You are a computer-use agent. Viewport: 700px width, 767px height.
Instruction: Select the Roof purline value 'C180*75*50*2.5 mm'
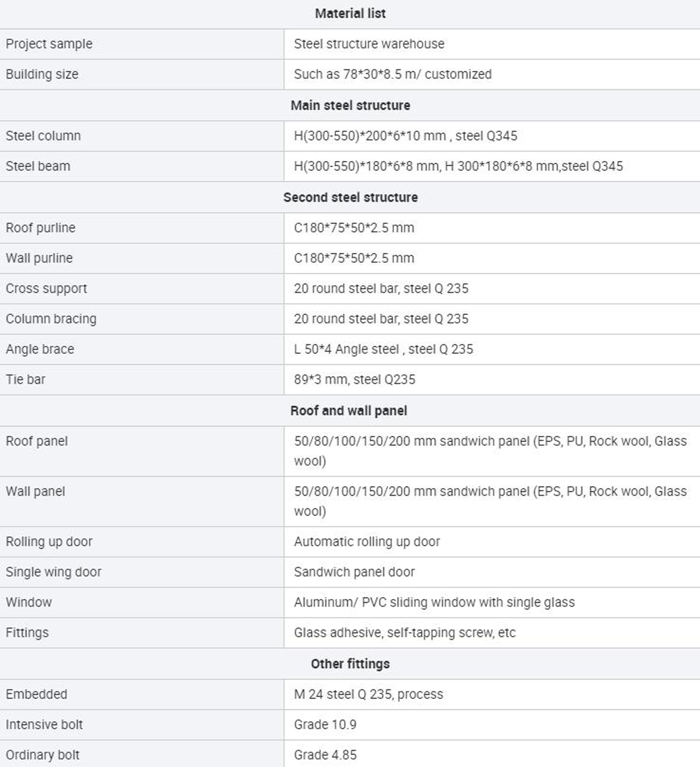coord(354,228)
